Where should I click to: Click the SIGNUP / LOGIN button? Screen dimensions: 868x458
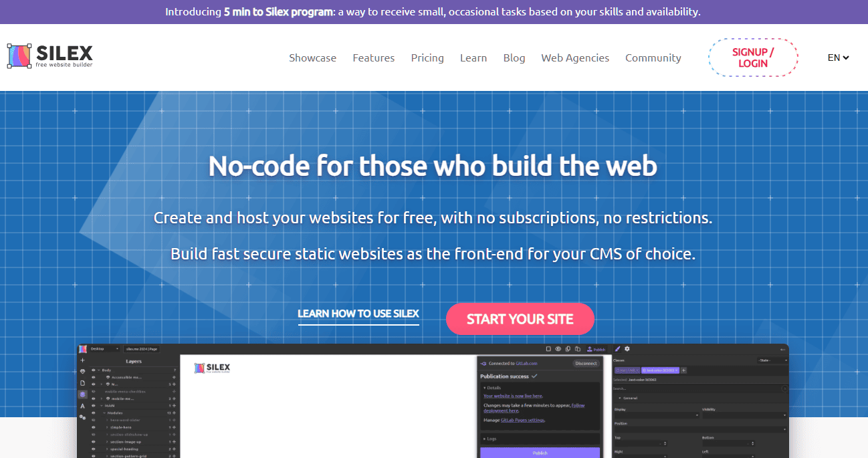coord(753,58)
